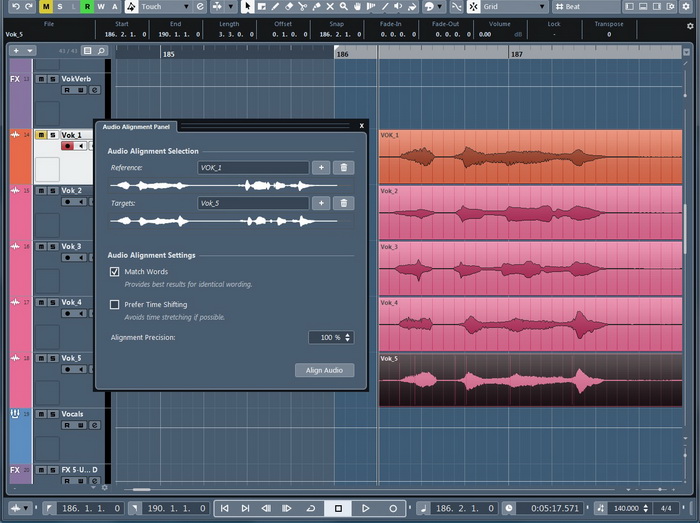700x523 pixels.
Task: Open info line setup gear
Action: (x=690, y=26)
